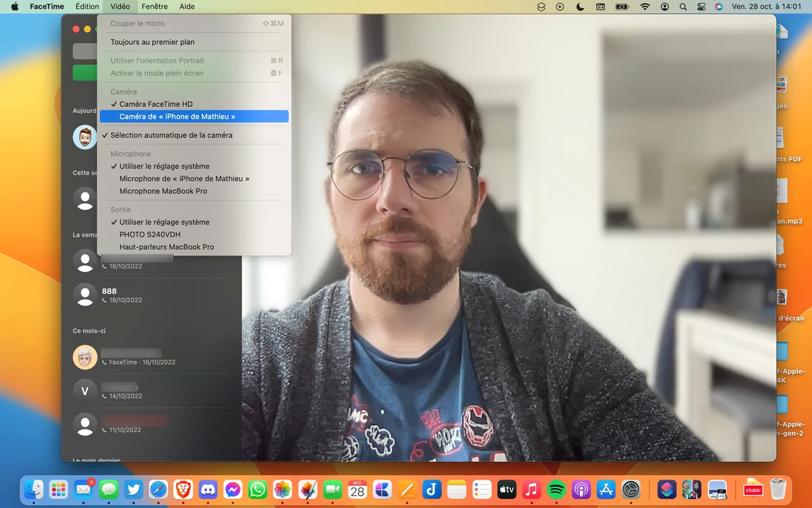Open Messenger from the Dock
Viewport: 812px width, 508px height.
point(233,489)
